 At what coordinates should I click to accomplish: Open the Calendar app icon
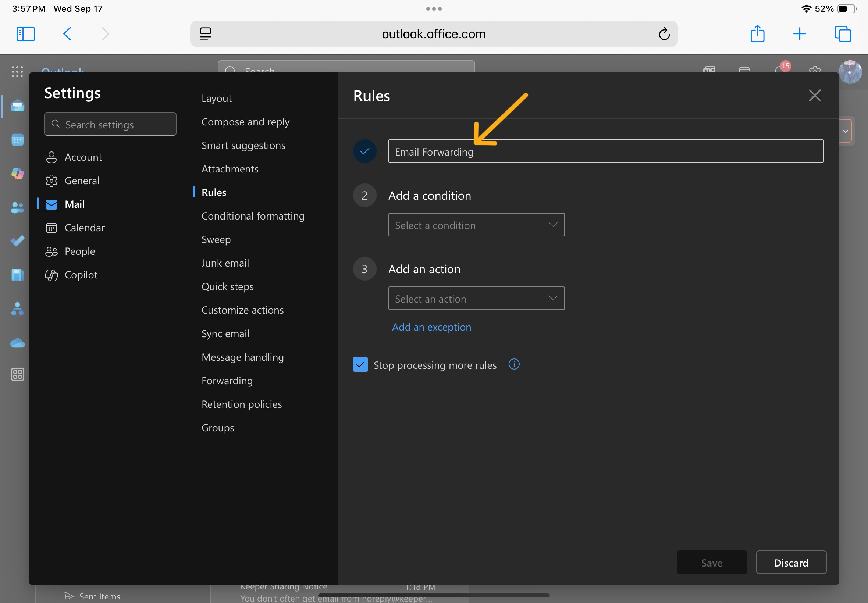(17, 140)
